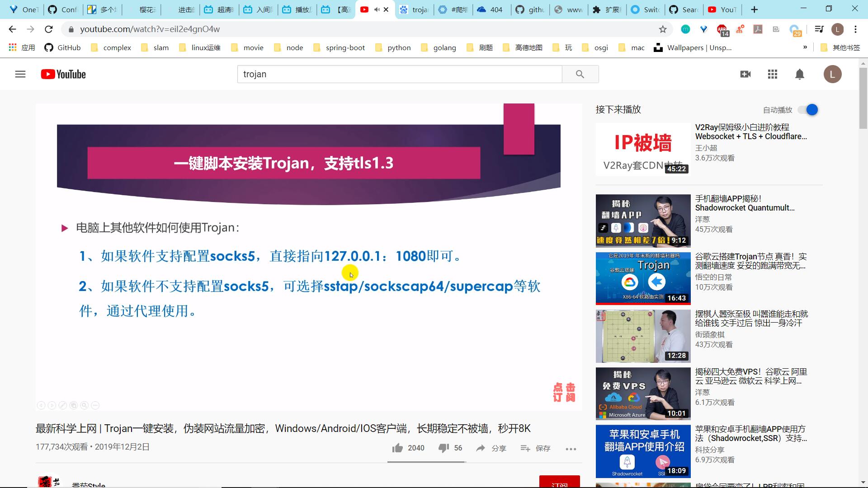Click the search magnifier button
868x488 pixels.
point(580,74)
